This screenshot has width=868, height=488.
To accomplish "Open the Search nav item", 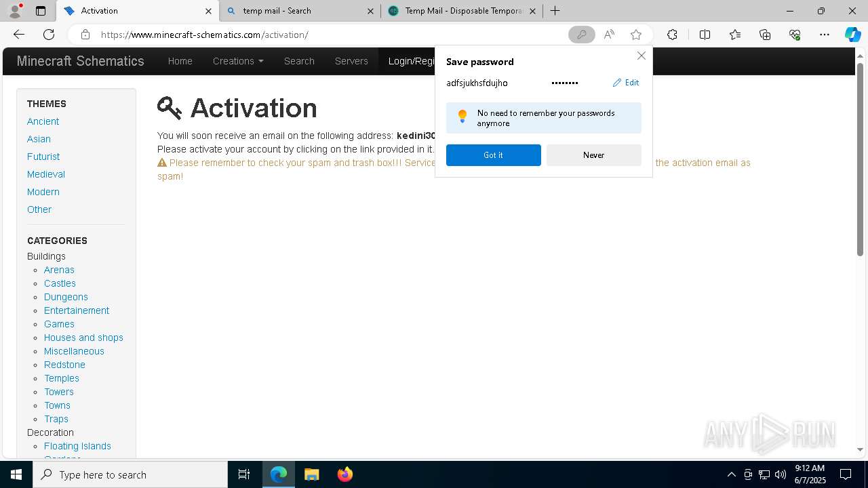I will pyautogui.click(x=299, y=61).
